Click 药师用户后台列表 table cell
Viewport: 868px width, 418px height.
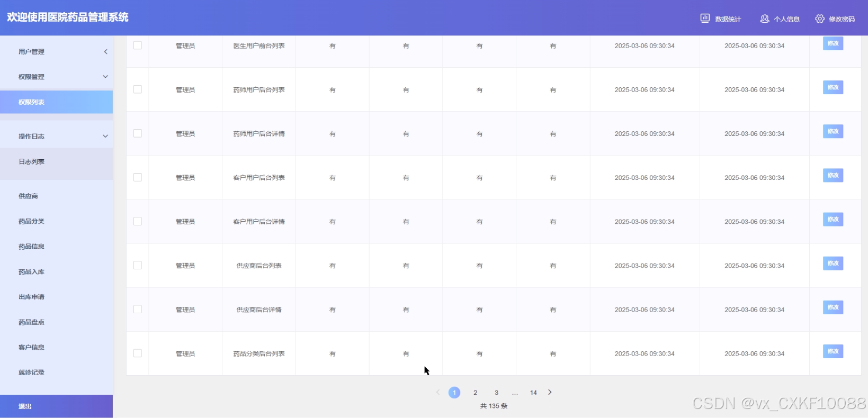click(x=259, y=90)
